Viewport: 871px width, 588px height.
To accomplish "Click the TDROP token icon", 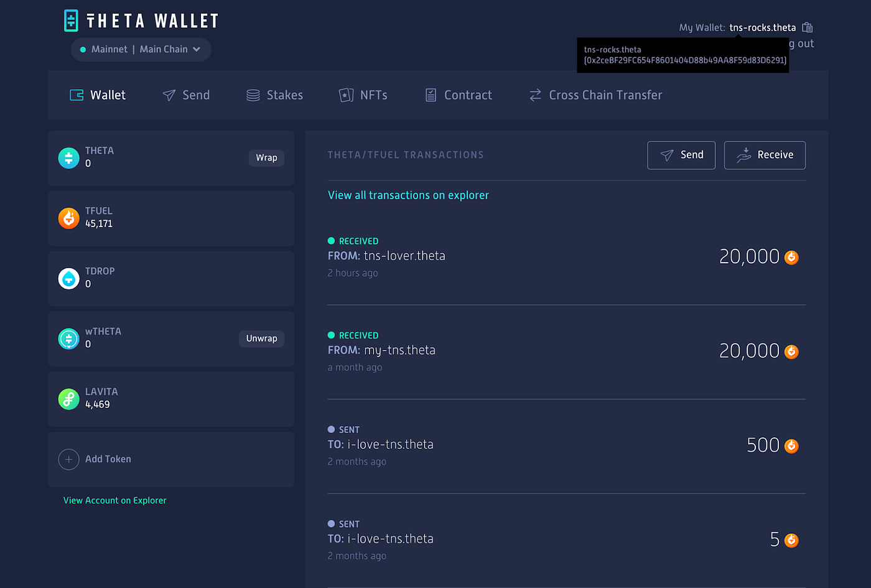I will [68, 278].
